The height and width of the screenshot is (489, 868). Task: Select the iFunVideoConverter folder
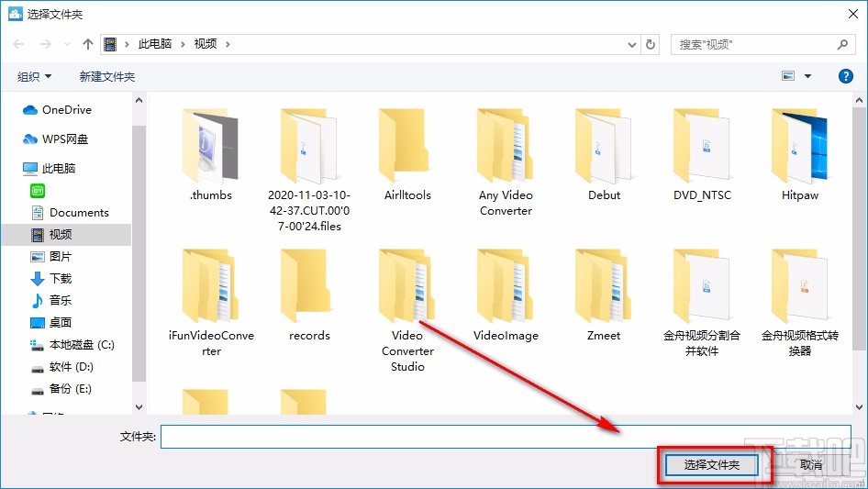(211, 303)
